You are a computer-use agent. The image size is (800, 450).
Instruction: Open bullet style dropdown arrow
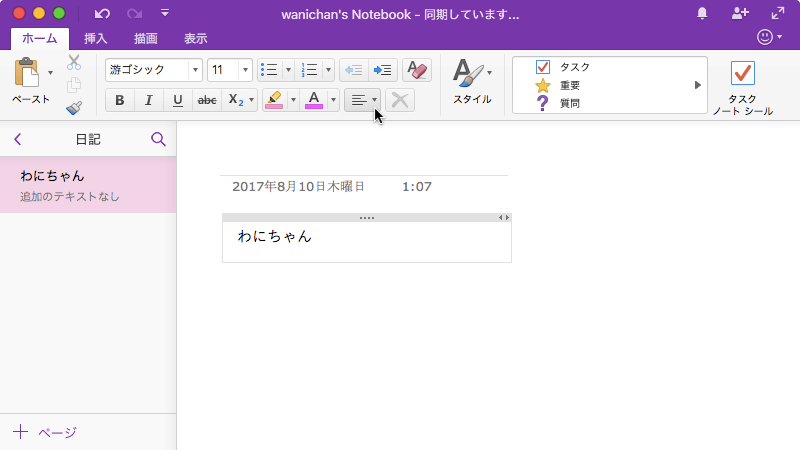coord(288,70)
